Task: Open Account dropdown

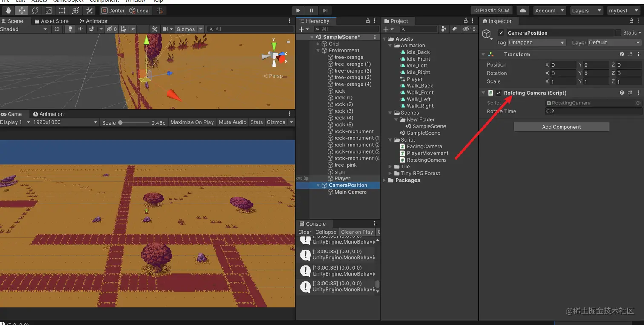Action: 550,10
